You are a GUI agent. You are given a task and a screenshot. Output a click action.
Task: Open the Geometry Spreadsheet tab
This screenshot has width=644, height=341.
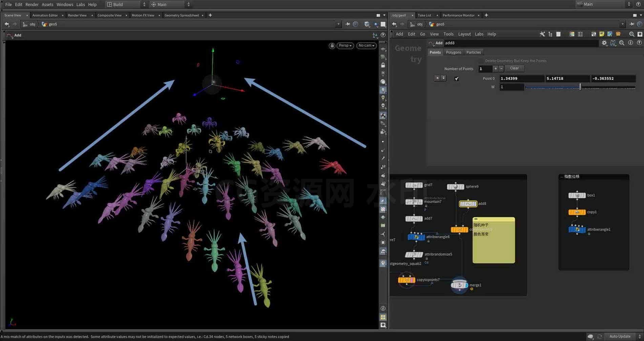pos(182,15)
